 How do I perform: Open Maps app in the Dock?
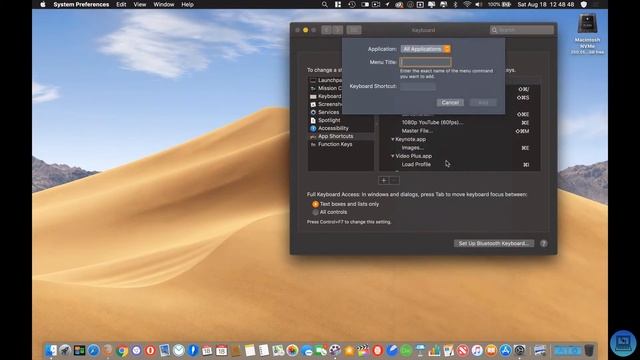point(278,350)
